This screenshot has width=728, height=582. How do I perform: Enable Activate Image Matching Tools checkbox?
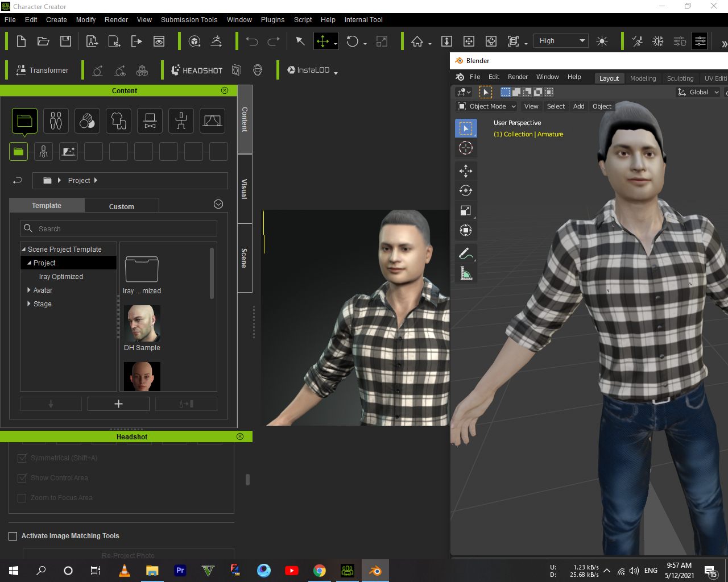(13, 536)
